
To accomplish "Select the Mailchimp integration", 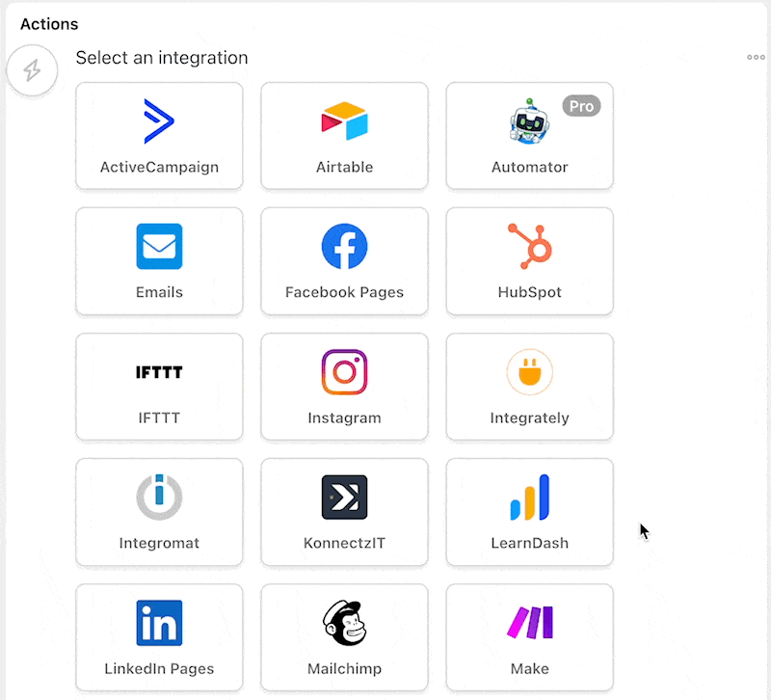I will 343,636.
